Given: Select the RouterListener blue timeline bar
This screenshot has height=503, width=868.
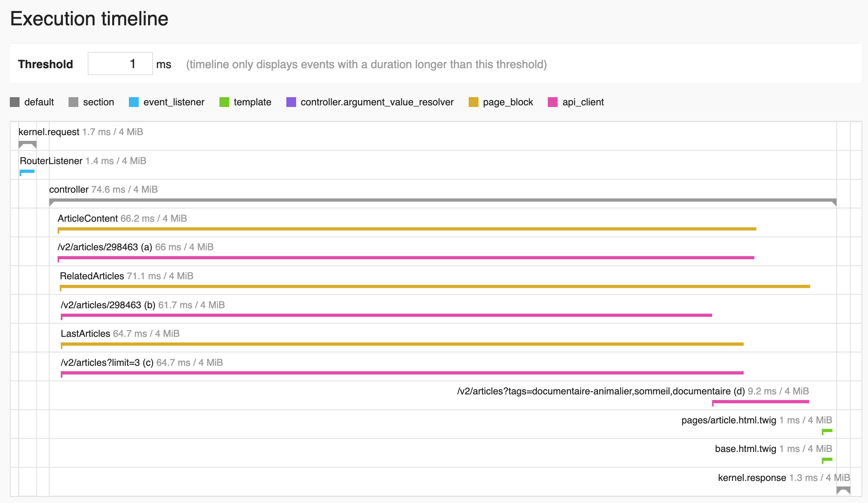Looking at the screenshot, I should click(27, 172).
